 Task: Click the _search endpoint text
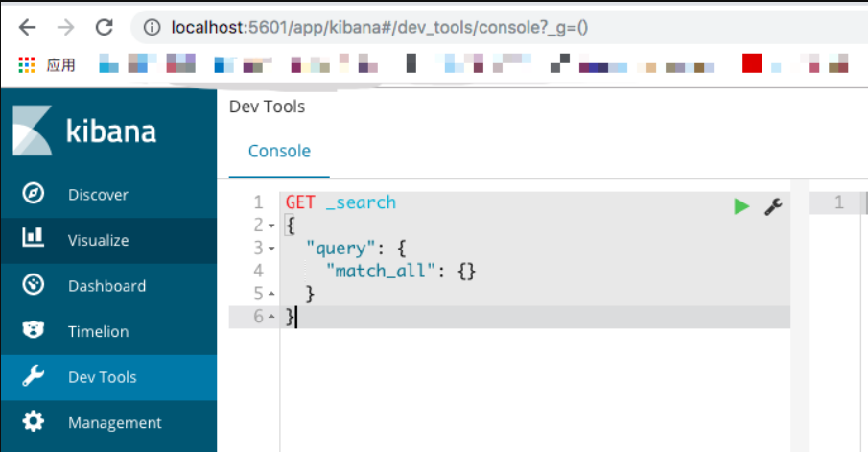pos(361,202)
